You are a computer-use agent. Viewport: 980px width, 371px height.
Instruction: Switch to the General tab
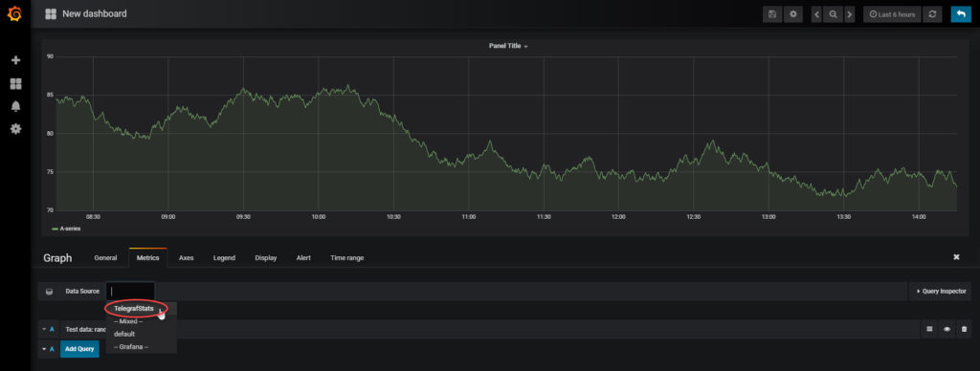105,257
